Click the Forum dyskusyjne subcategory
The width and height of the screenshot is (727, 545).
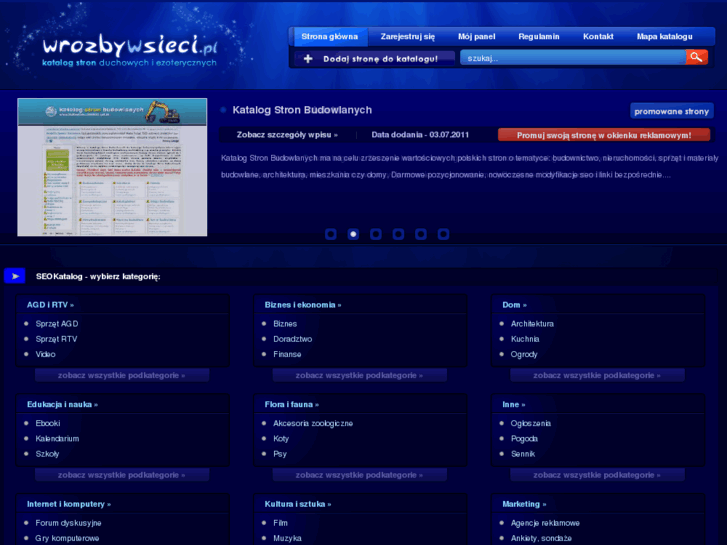pyautogui.click(x=68, y=523)
